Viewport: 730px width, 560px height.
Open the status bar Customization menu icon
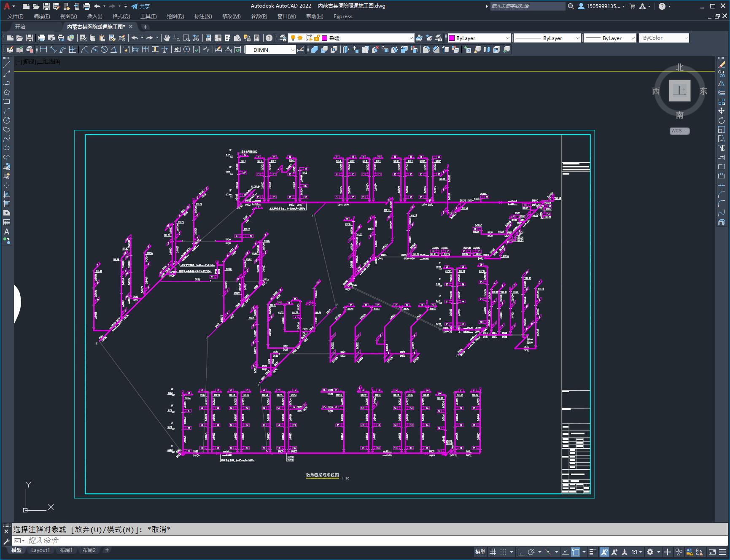point(723,552)
